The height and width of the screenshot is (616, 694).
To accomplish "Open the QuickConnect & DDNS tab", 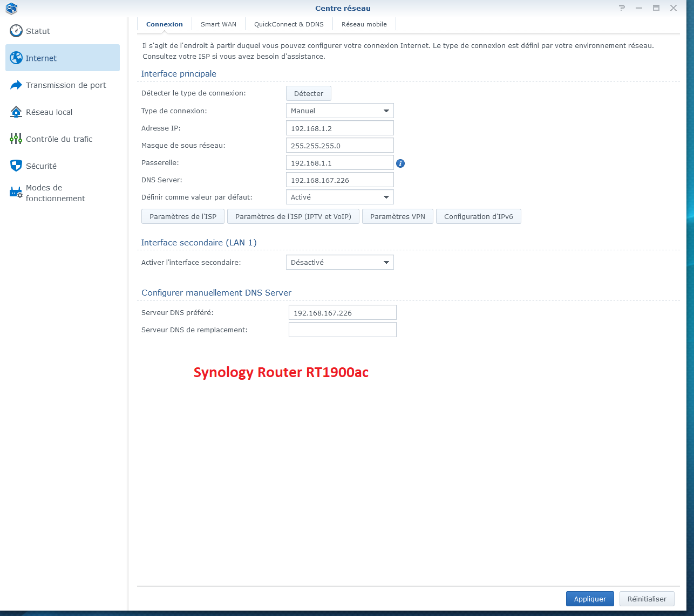I will pyautogui.click(x=289, y=24).
